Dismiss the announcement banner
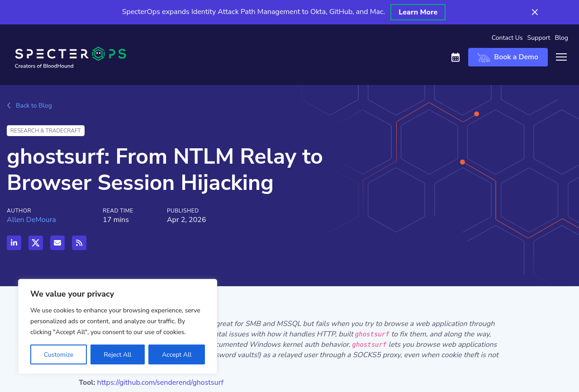Image resolution: width=579 pixels, height=392 pixels. (535, 12)
